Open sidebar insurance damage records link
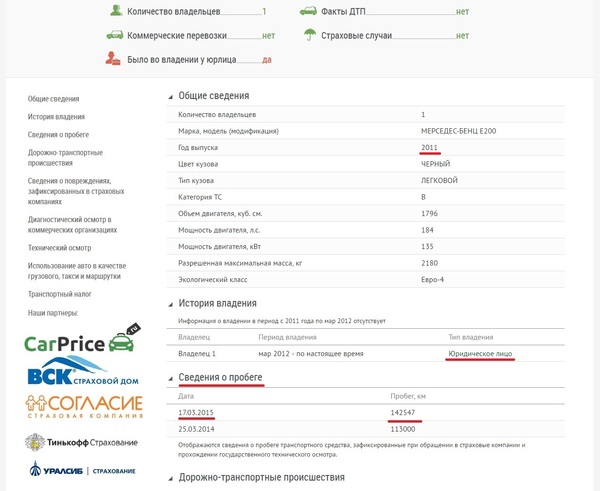 click(76, 191)
